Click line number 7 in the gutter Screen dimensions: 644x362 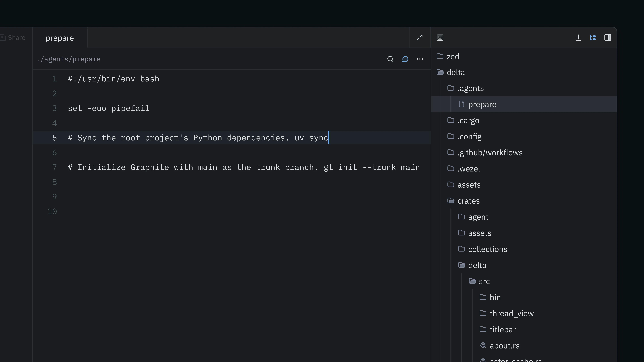click(x=54, y=167)
